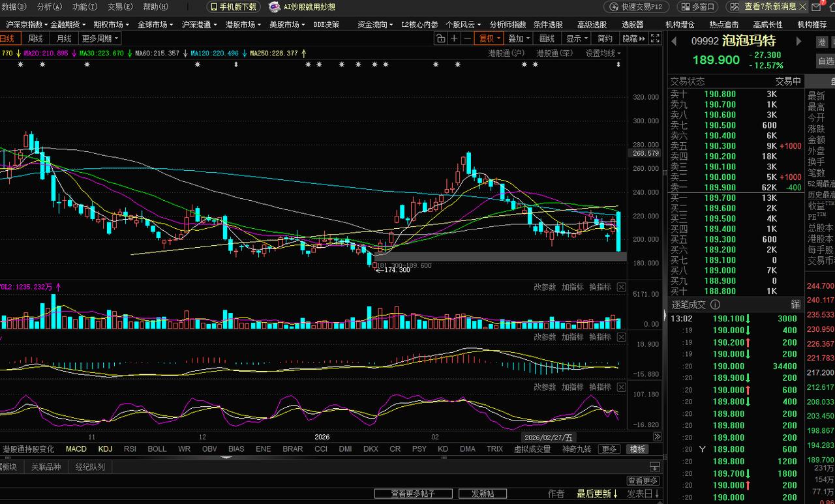Open the 模板 template button
835x504 pixels.
coord(637,449)
